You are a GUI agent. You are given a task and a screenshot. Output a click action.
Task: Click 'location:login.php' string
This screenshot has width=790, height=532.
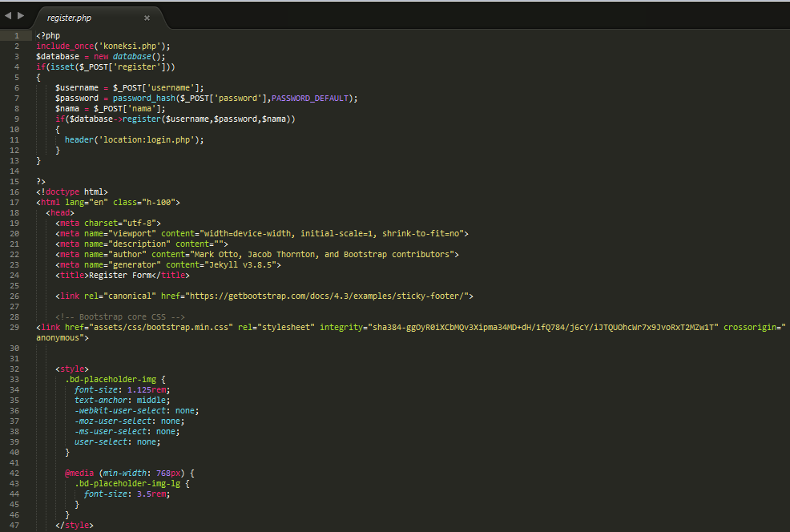click(x=147, y=140)
